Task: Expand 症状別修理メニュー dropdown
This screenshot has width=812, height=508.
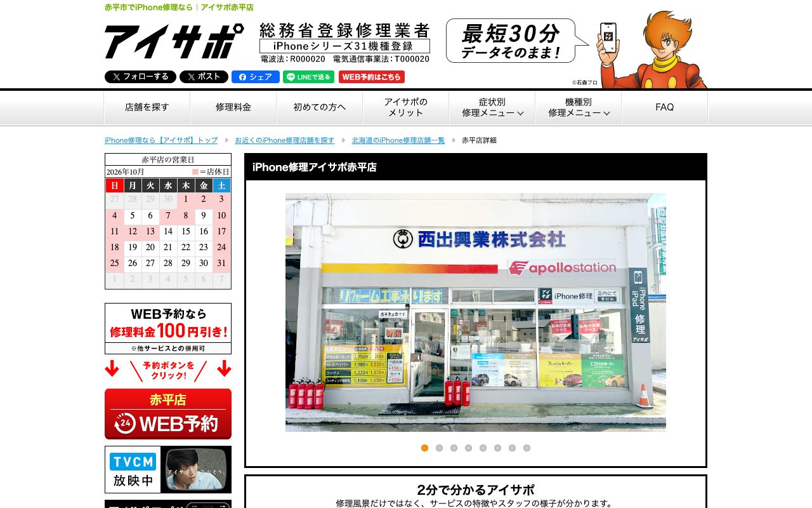Action: [x=492, y=107]
